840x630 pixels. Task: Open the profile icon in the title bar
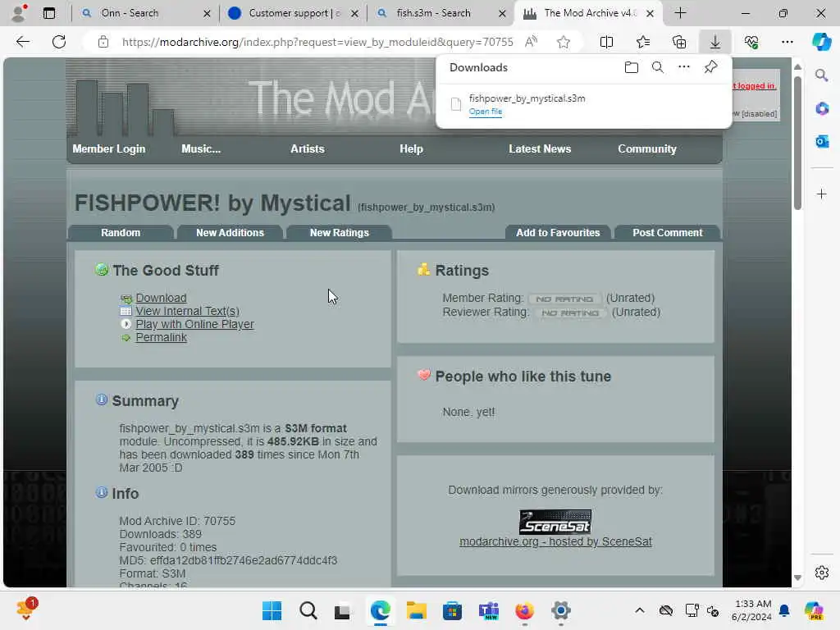pos(19,13)
